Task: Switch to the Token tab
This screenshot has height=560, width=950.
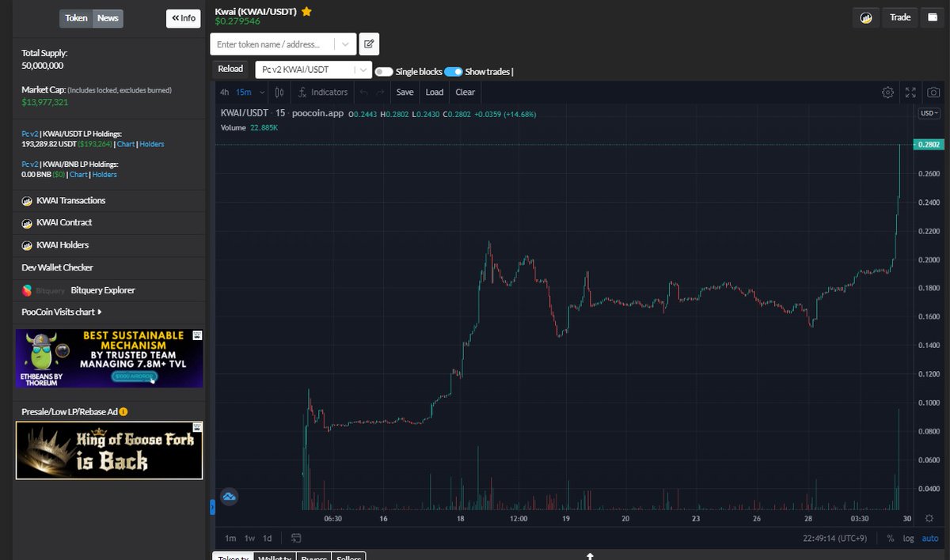Action: pyautogui.click(x=76, y=18)
